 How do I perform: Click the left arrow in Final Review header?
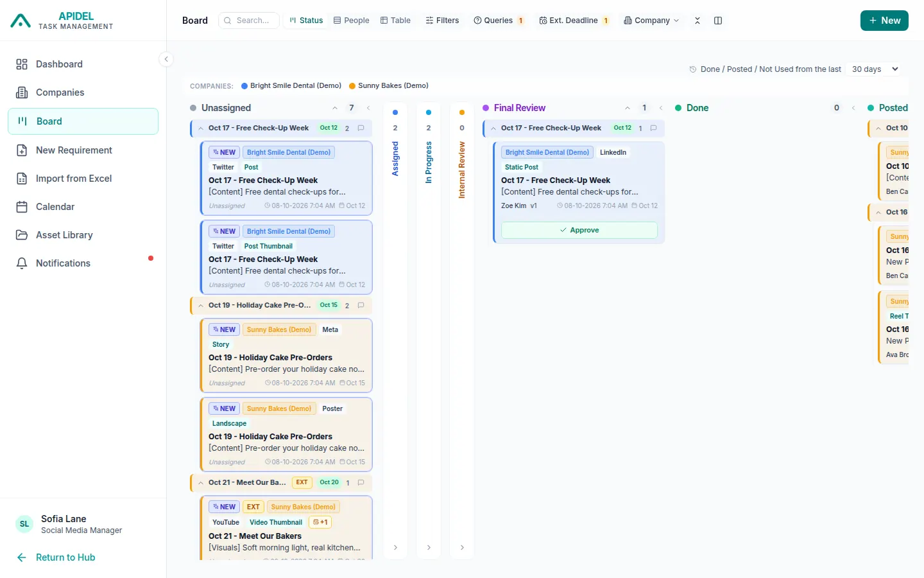pos(661,108)
